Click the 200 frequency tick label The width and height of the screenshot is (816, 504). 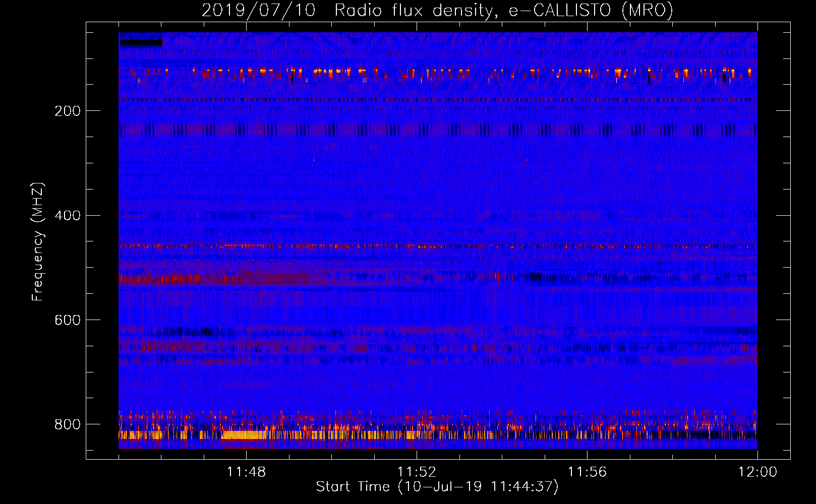68,111
